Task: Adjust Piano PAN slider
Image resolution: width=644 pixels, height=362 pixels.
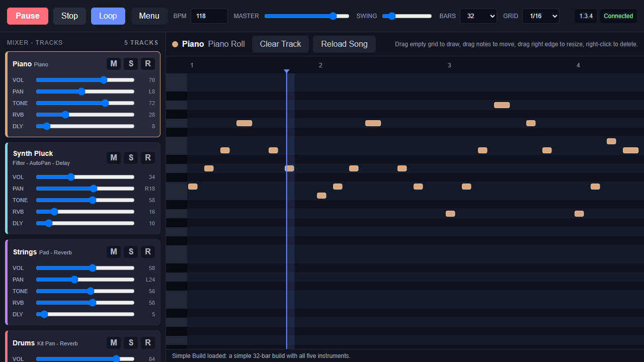Action: [x=85, y=92]
